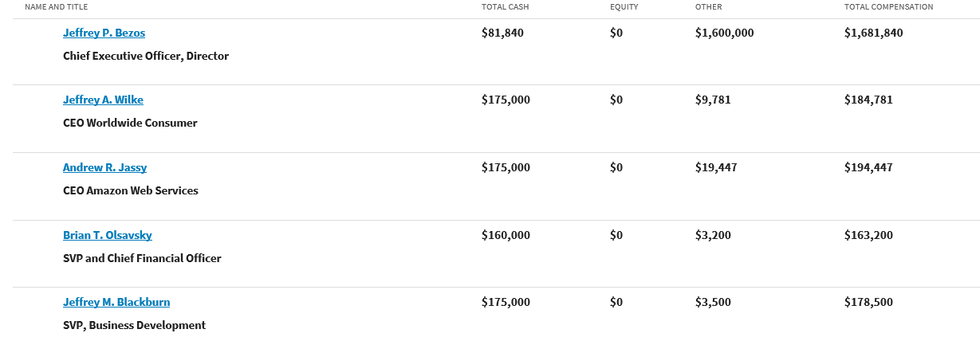Open Jeffrey M. Blackburn profile link
The image size is (980, 337).
[116, 302]
